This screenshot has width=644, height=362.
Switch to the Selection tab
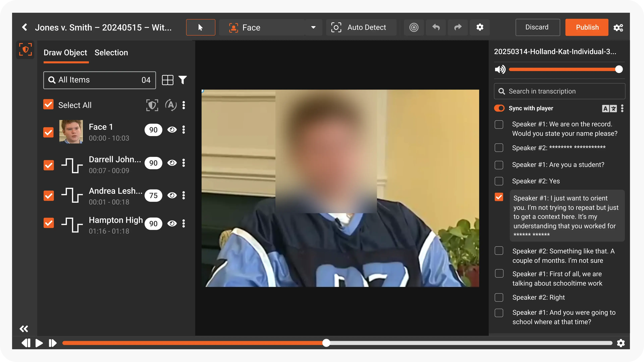[111, 52]
